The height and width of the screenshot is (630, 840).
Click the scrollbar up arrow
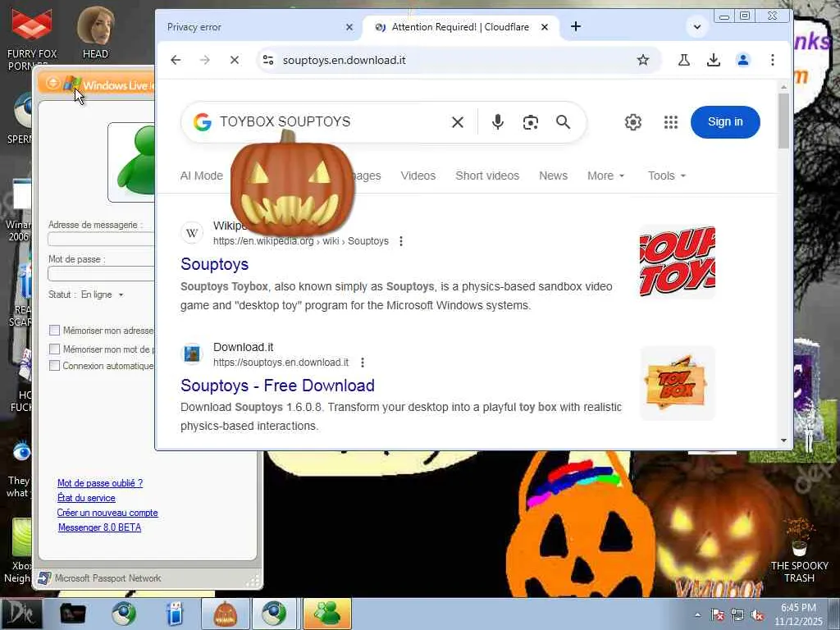(x=783, y=87)
